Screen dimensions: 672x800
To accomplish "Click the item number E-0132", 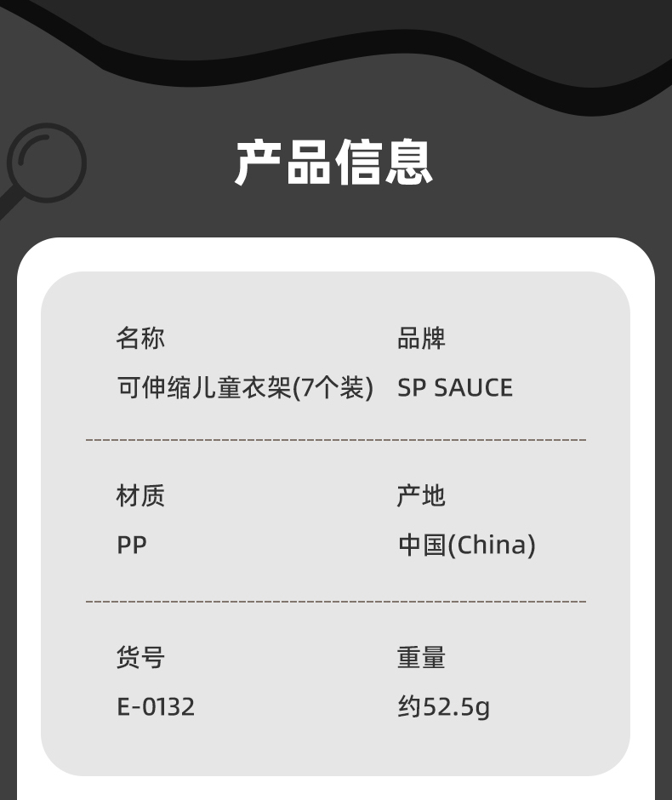I will point(156,706).
